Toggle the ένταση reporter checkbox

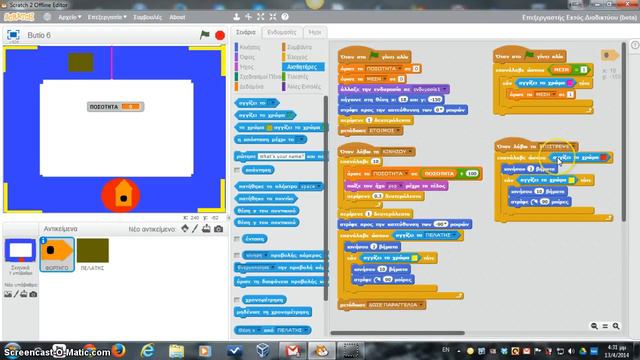tap(237, 239)
